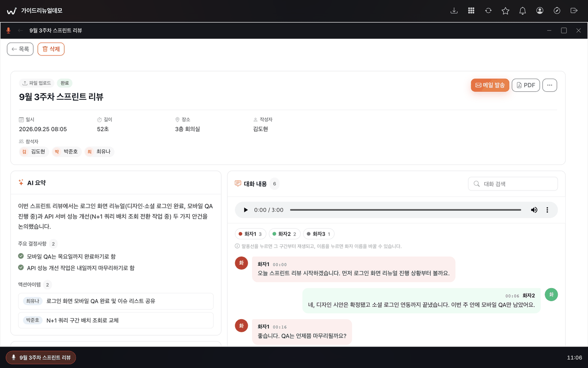
Task: Click the 가이드리뉴얼데모 workspace name
Action: coord(42,11)
